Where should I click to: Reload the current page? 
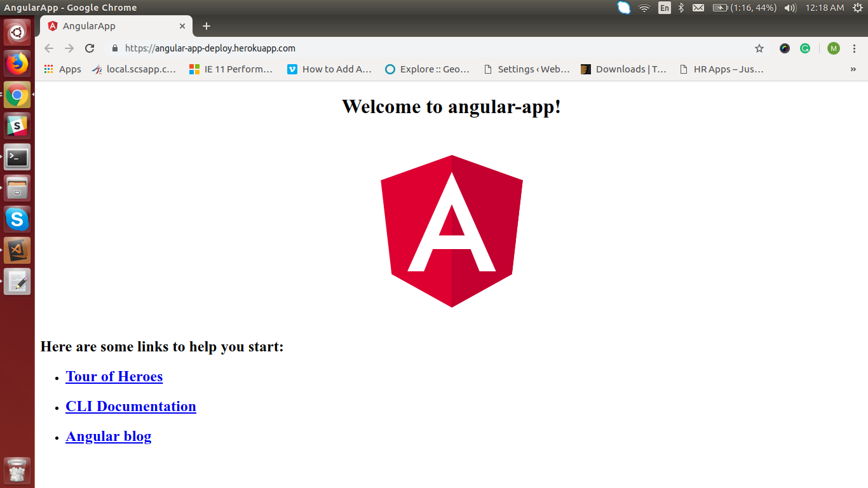point(90,48)
